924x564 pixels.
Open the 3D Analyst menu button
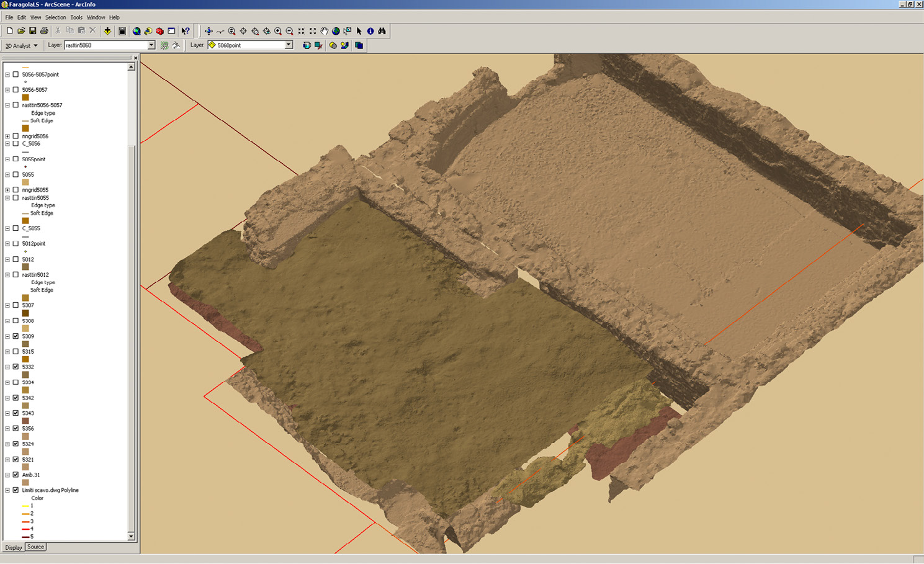point(21,46)
